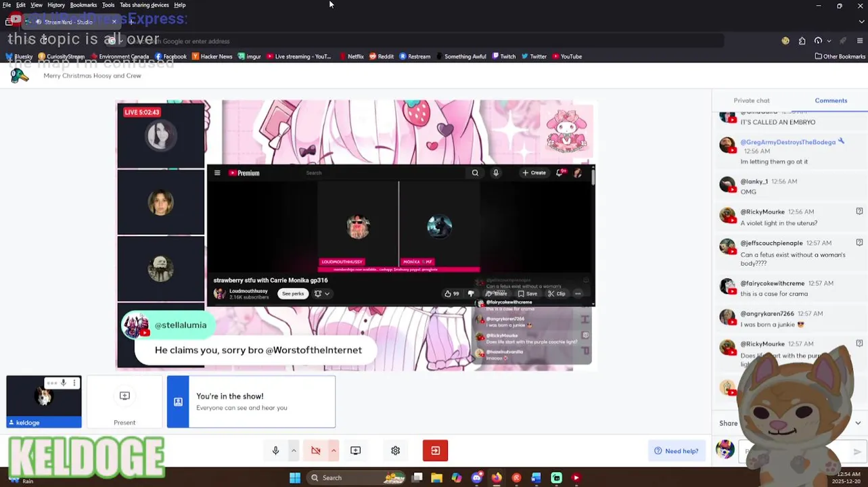Viewport: 868px width, 487px height.
Task: Show the @RickyMourke violet light comment on stream
Action: 859,212
